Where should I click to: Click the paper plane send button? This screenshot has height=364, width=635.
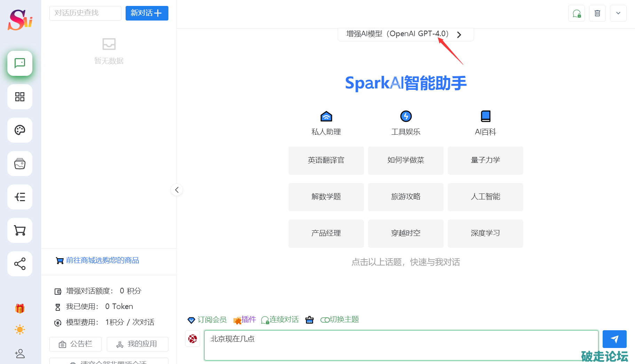pyautogui.click(x=614, y=339)
